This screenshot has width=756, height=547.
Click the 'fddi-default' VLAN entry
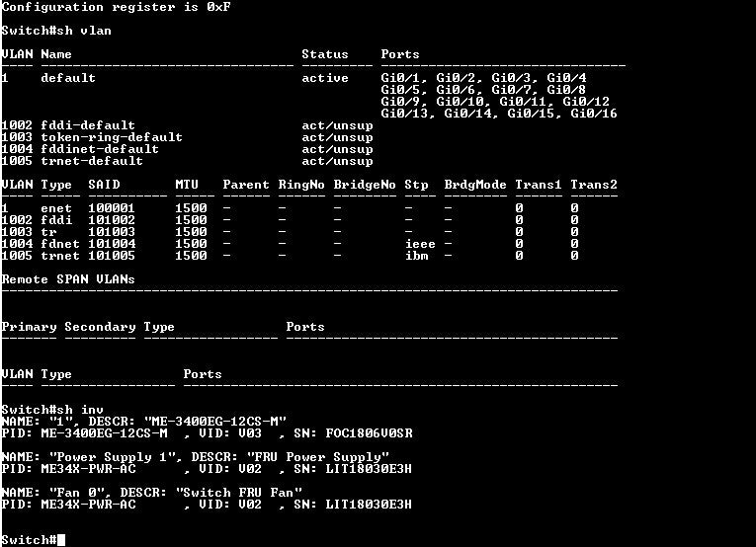click(x=88, y=125)
